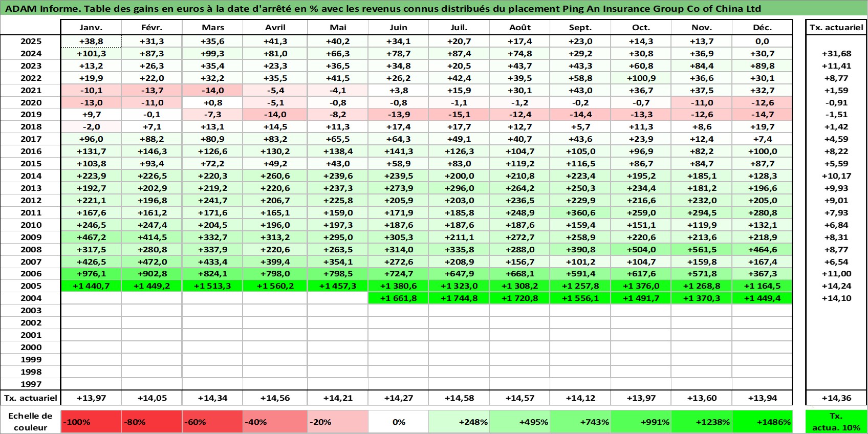Screen dimensions: 868x434
Task: Click the '+260,6' cell for Avril 2014
Action: [x=275, y=176]
